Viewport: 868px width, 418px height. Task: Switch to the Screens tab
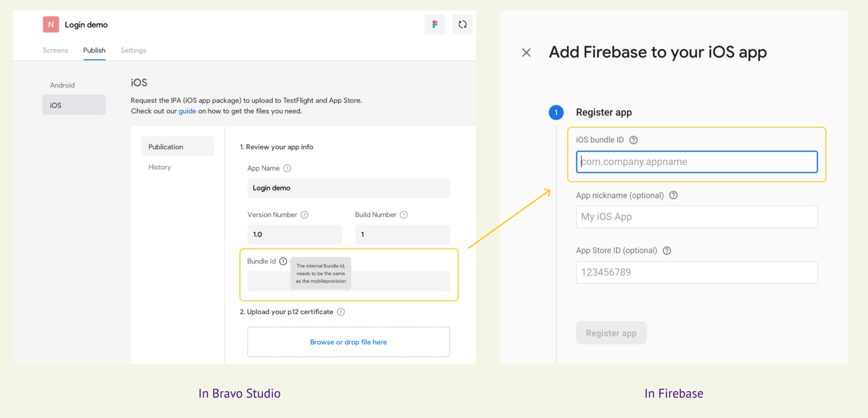[x=55, y=50]
